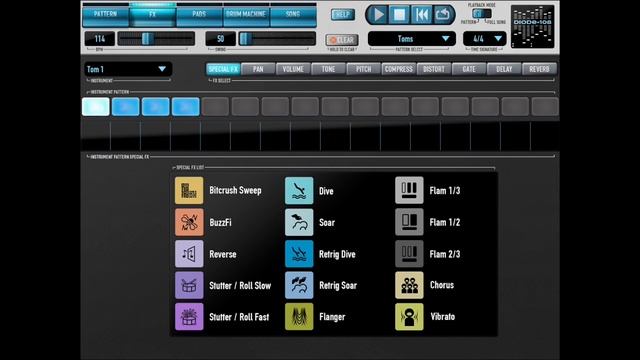Select the Flam 1/3 icon
The width and height of the screenshot is (640, 360).
409,191
